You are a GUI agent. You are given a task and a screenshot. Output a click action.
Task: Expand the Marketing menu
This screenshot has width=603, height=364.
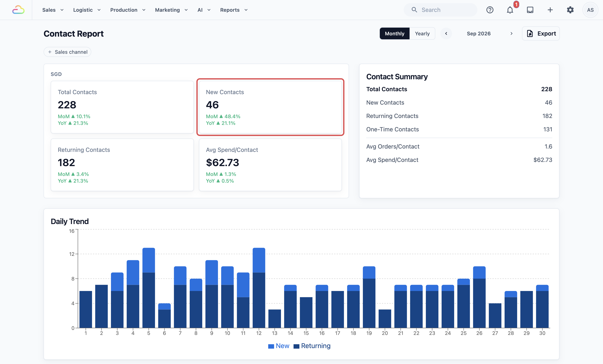(x=171, y=10)
